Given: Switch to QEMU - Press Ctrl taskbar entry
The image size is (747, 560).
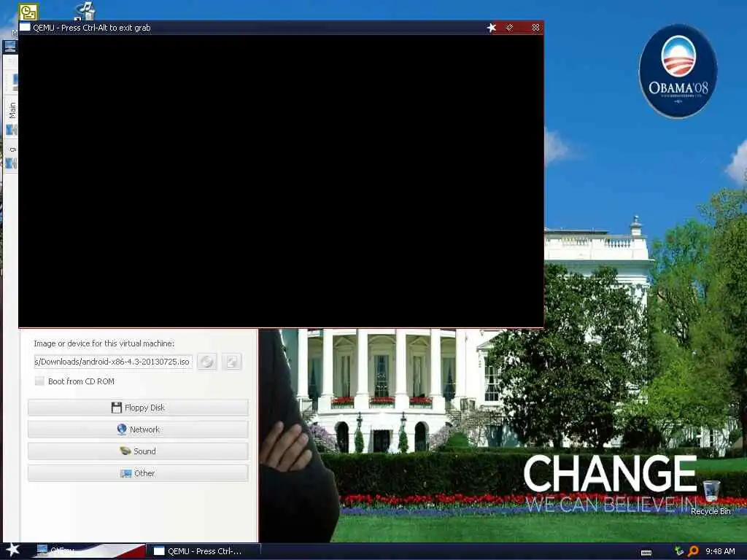Looking at the screenshot, I should click(x=203, y=551).
